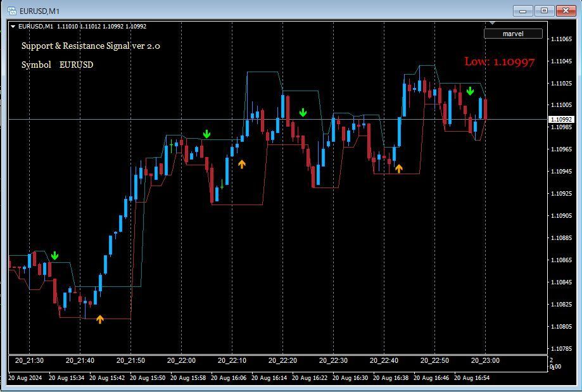This screenshot has height=392, width=582.
Task: Click the current price label 1.10992
Action: click(x=560, y=119)
